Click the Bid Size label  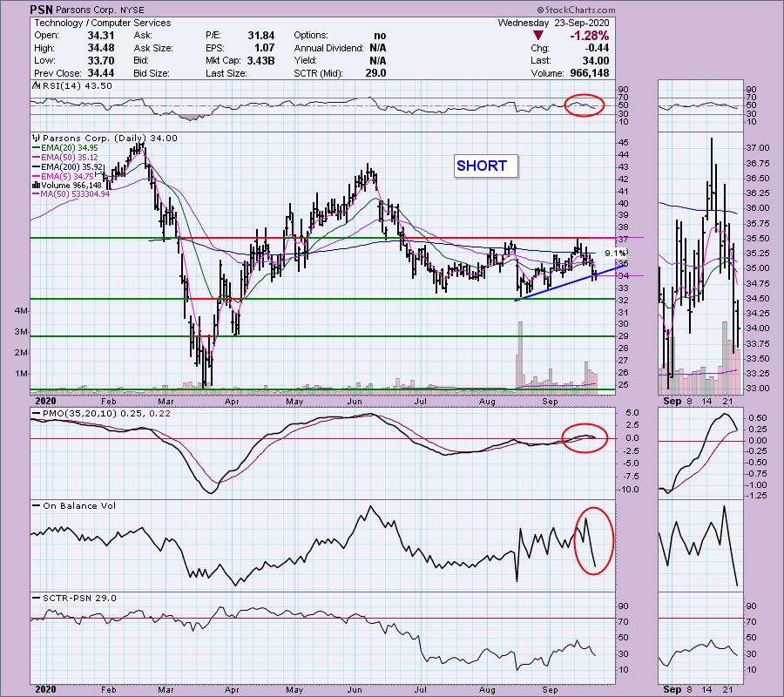(x=152, y=73)
